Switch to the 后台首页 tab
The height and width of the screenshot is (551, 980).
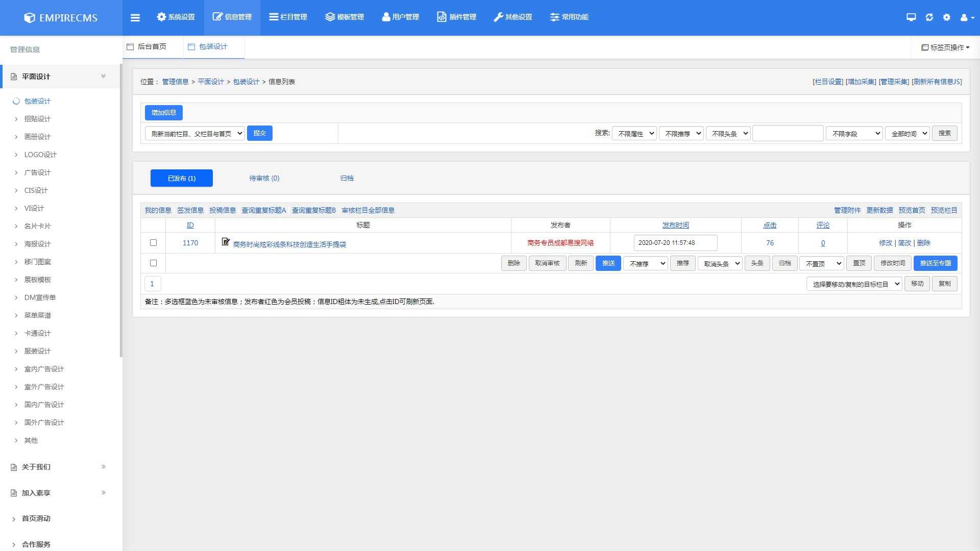(152, 47)
